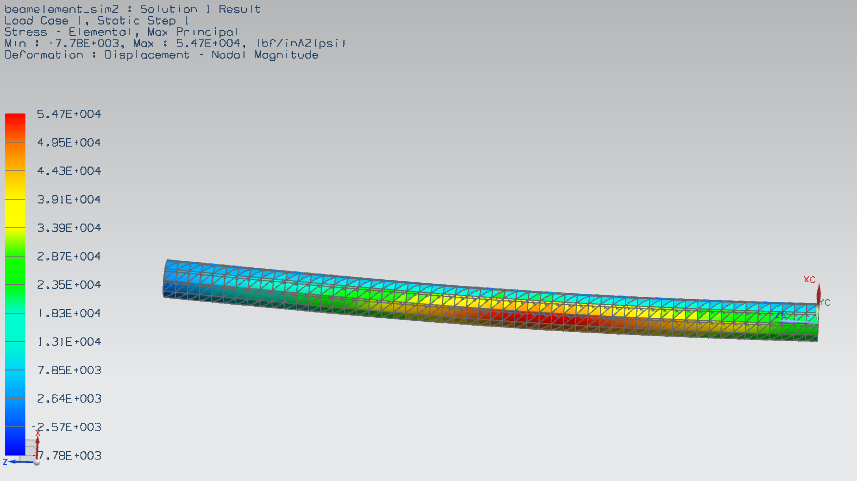Click the Deformation Displacement Nodal Magnitude line
This screenshot has width=857, height=481.
tap(161, 55)
